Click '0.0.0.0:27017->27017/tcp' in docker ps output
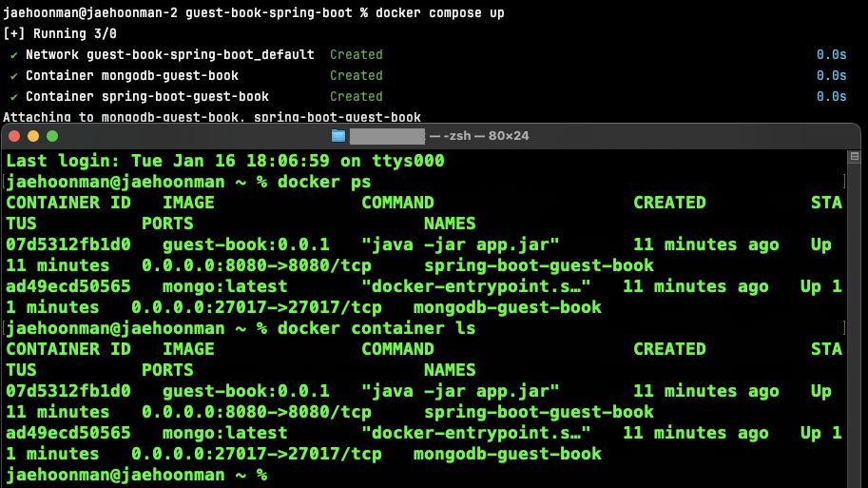The width and height of the screenshot is (868, 488). coord(257,308)
